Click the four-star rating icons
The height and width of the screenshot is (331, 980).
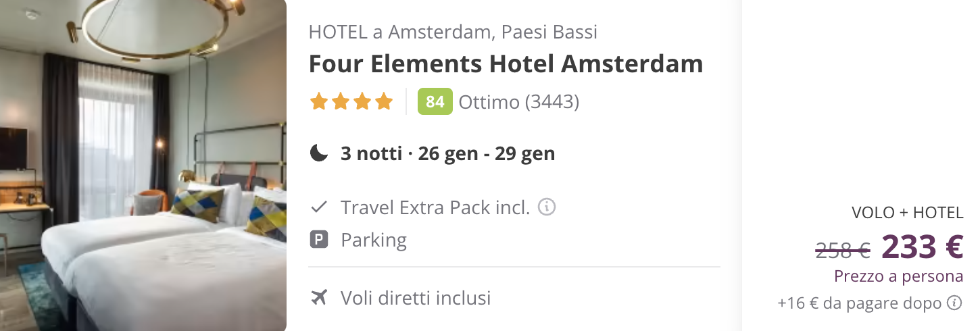click(x=351, y=102)
